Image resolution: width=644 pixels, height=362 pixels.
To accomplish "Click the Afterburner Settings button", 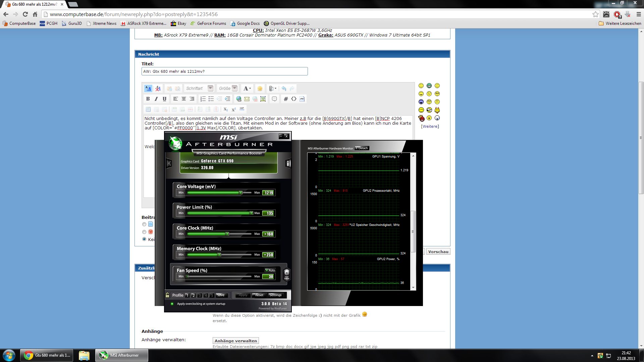I will click(x=275, y=295).
